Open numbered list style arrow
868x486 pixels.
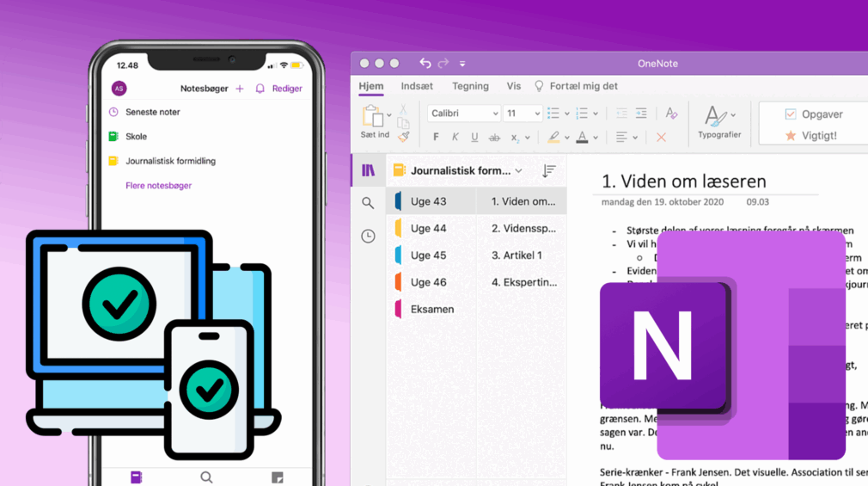click(x=596, y=114)
